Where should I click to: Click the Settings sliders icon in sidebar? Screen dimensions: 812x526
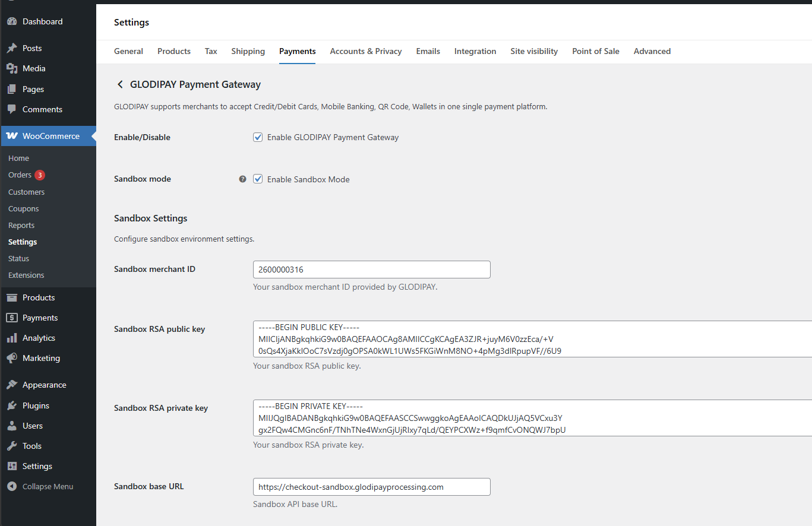click(x=12, y=466)
